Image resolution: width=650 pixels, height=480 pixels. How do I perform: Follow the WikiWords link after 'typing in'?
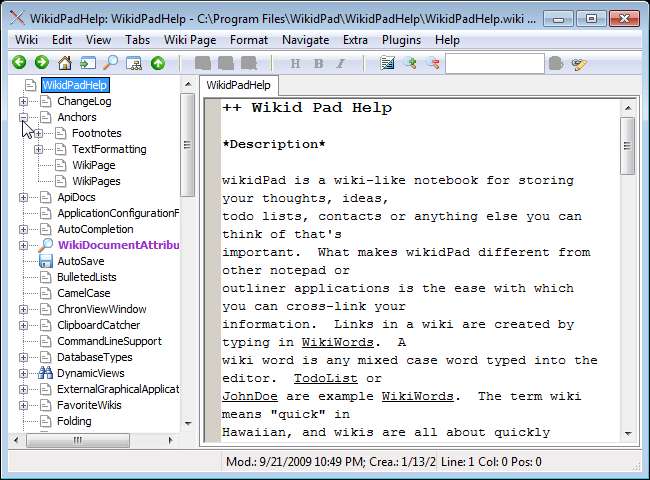[337, 342]
